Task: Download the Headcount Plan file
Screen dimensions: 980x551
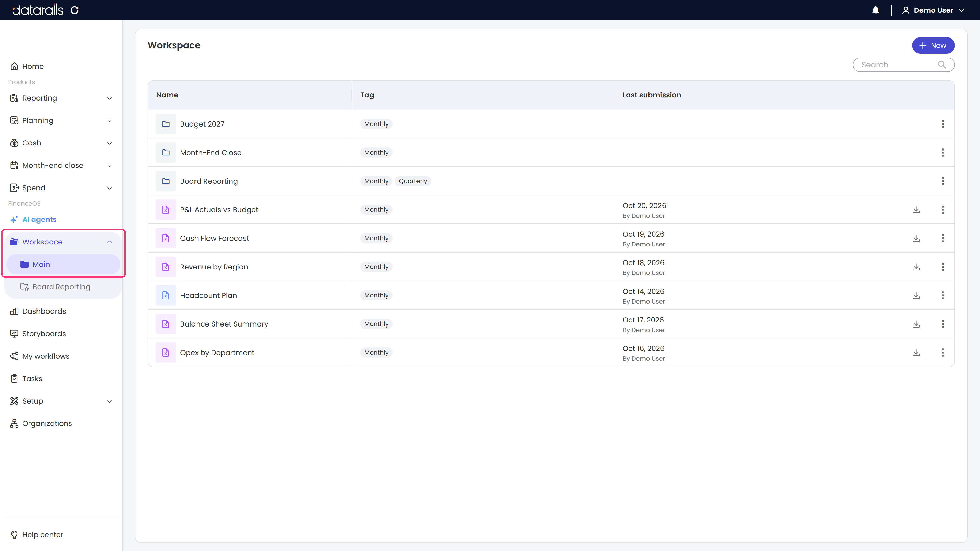Action: click(x=916, y=295)
